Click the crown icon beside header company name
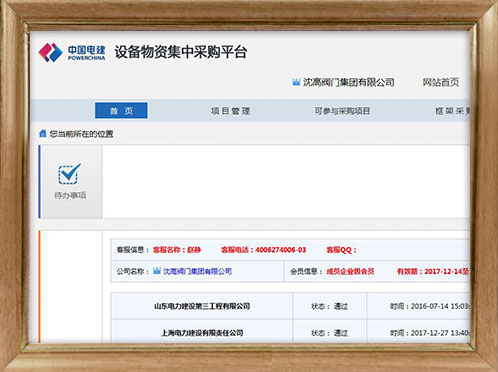The image size is (498, 372). click(296, 82)
